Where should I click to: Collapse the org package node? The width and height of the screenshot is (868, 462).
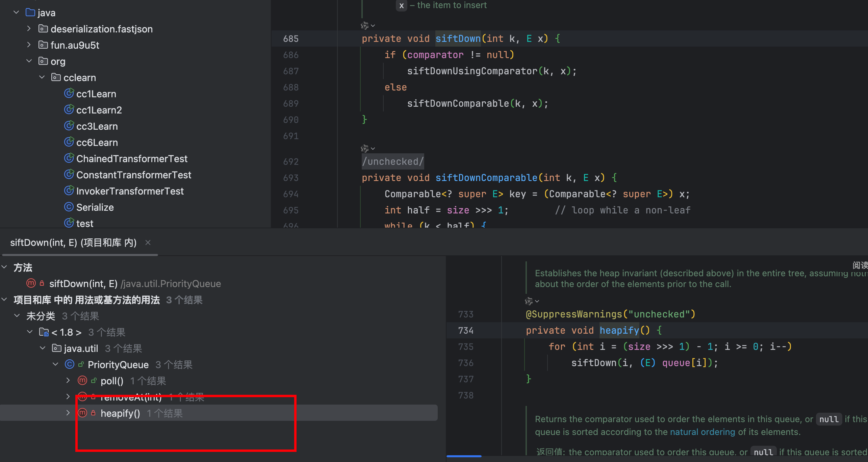(x=29, y=61)
